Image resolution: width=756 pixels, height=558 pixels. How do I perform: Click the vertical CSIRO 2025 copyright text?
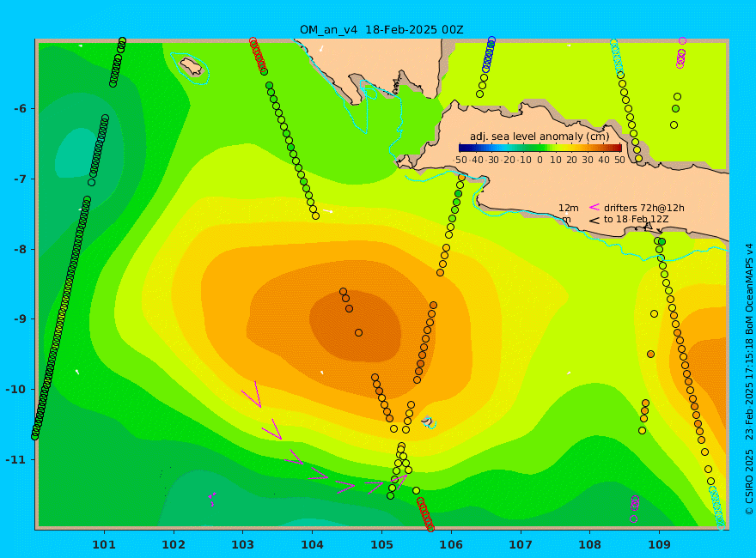pos(749,379)
